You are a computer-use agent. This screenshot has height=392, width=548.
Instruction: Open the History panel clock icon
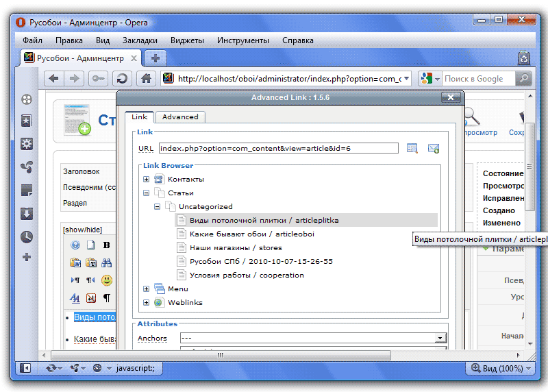click(27, 236)
